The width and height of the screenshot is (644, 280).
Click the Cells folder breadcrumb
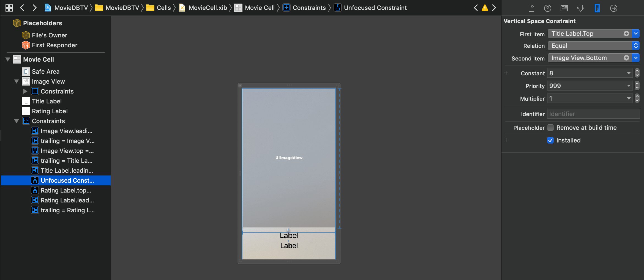[x=163, y=8]
